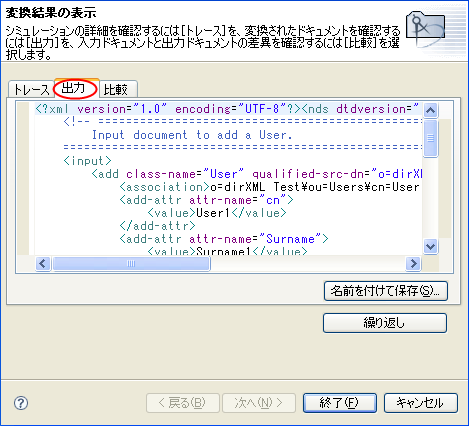Open the help question mark icon

click(21, 403)
